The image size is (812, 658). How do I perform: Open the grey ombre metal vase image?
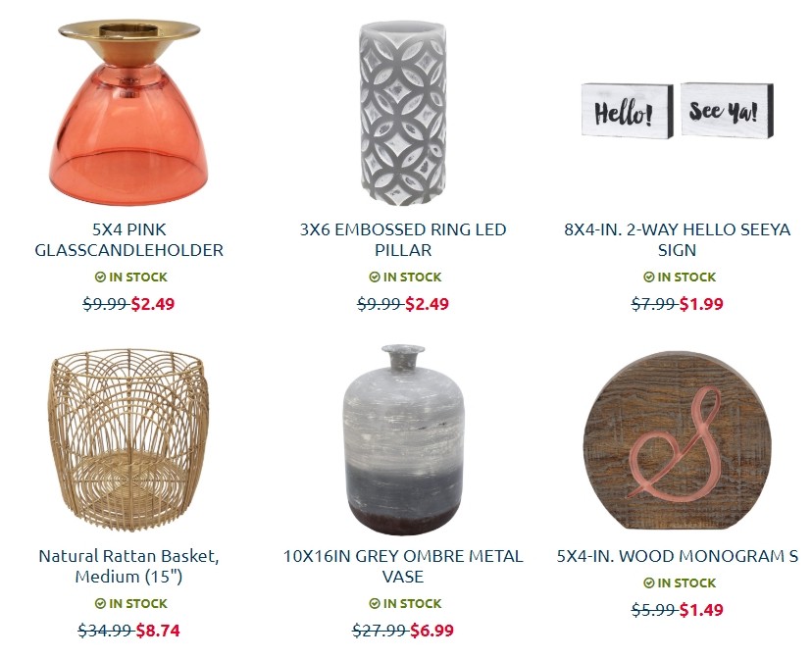pyautogui.click(x=403, y=439)
